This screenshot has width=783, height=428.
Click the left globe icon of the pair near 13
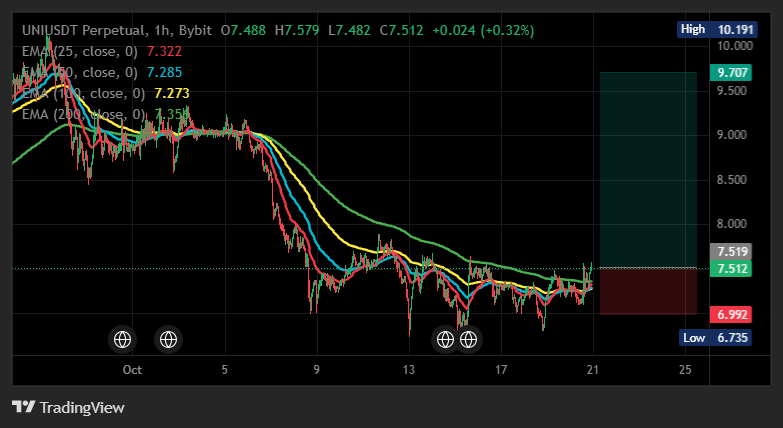445,340
